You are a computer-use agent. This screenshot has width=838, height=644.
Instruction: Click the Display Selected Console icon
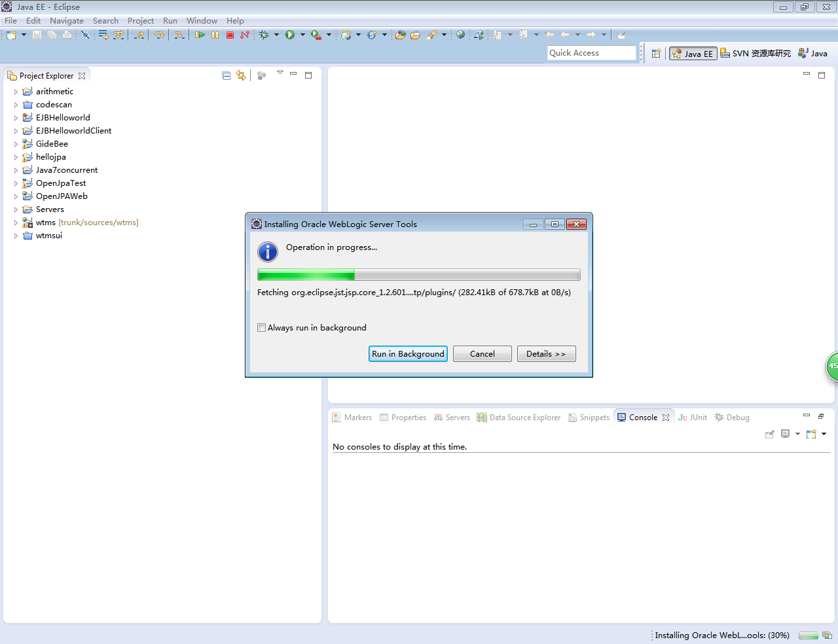[786, 434]
